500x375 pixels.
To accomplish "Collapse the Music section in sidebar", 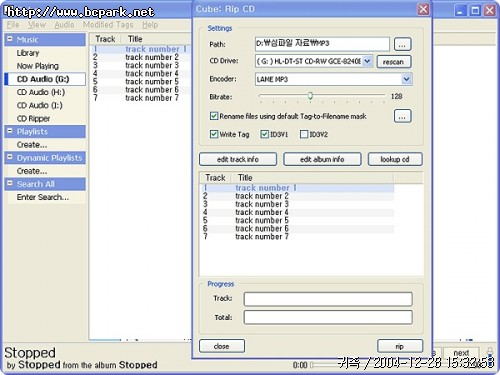I will pyautogui.click(x=10, y=39).
